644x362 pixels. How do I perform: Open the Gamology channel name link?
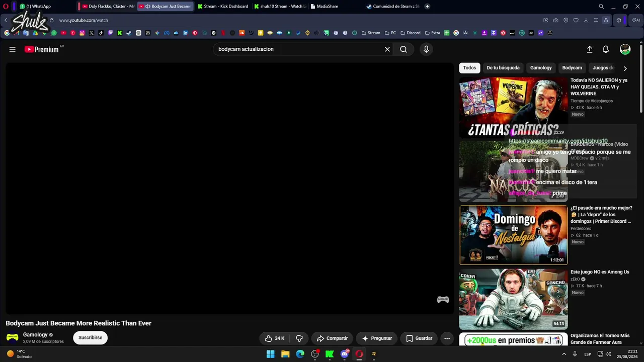(35, 335)
